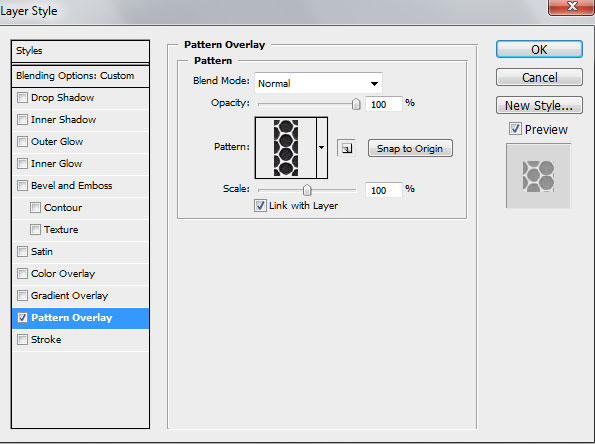Click the Snap to Origin button
This screenshot has height=444, width=595.
pyautogui.click(x=410, y=148)
